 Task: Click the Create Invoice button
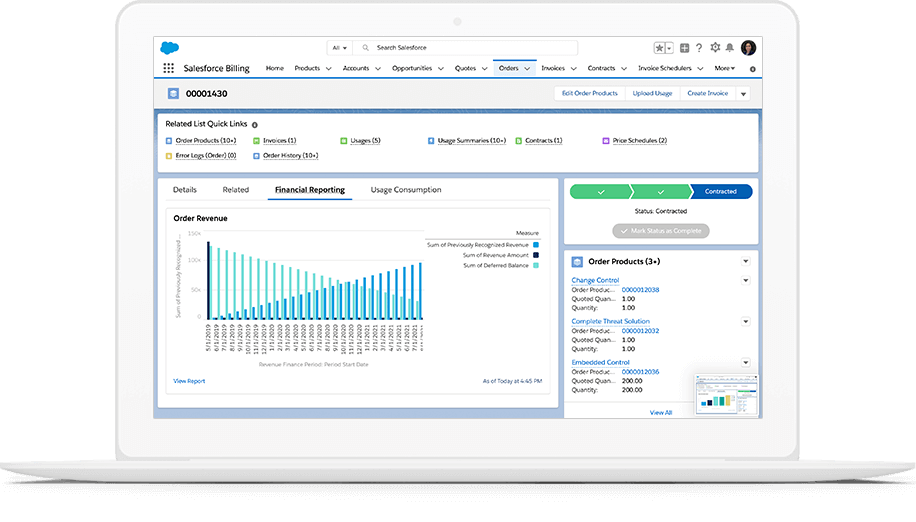[x=707, y=93]
